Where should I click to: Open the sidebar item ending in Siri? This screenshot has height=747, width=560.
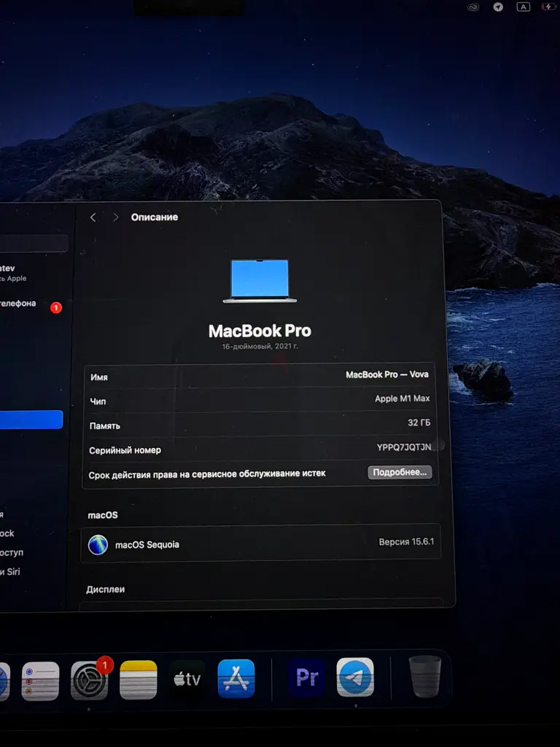coord(10,572)
